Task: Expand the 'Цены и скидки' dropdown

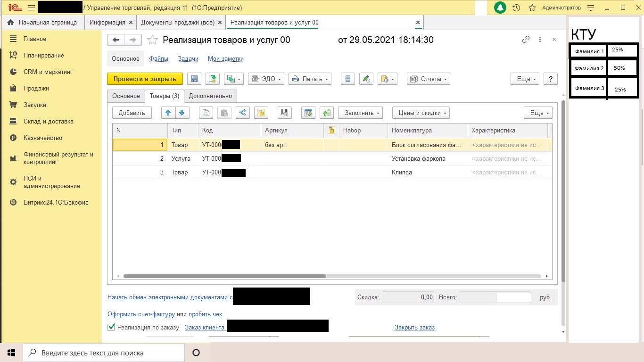Action: pos(421,113)
